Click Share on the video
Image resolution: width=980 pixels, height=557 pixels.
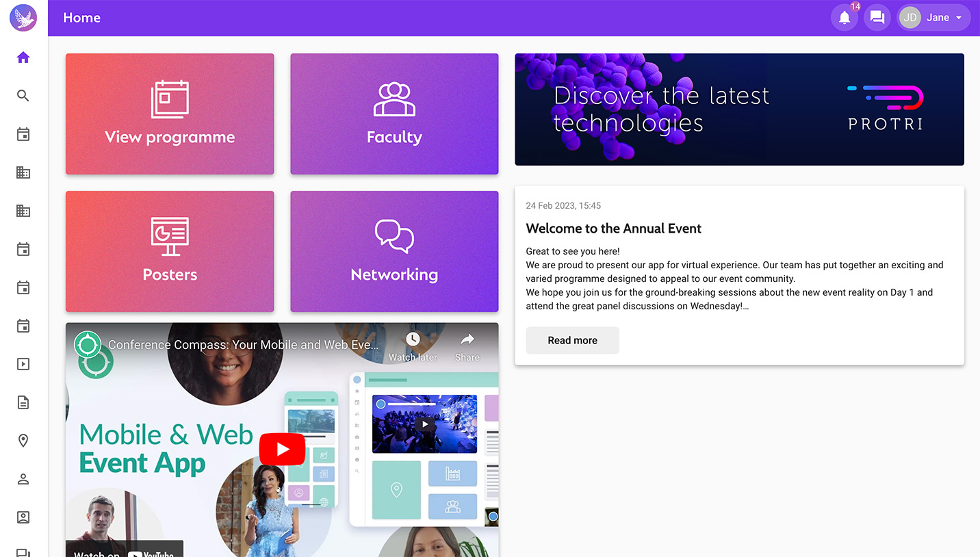pos(467,346)
